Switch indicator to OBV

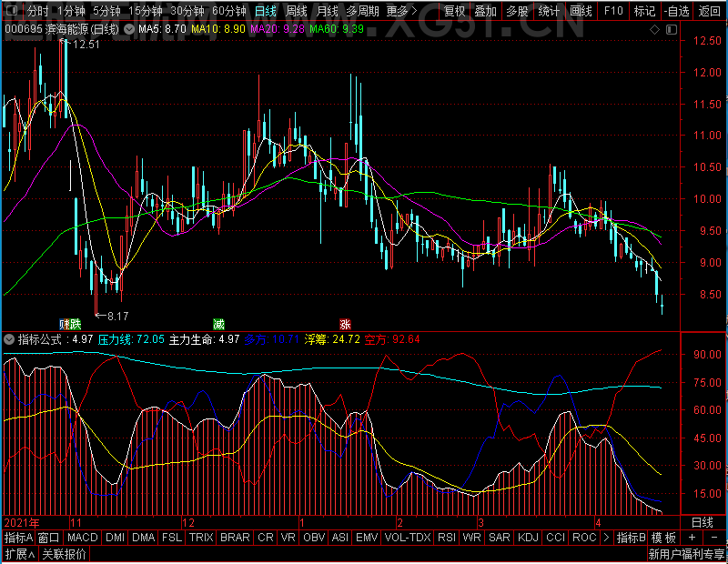click(314, 538)
